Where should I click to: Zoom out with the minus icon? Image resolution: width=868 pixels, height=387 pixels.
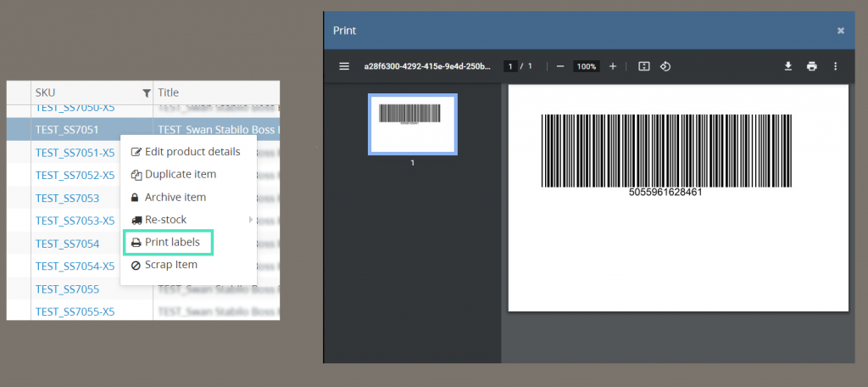tap(560, 66)
